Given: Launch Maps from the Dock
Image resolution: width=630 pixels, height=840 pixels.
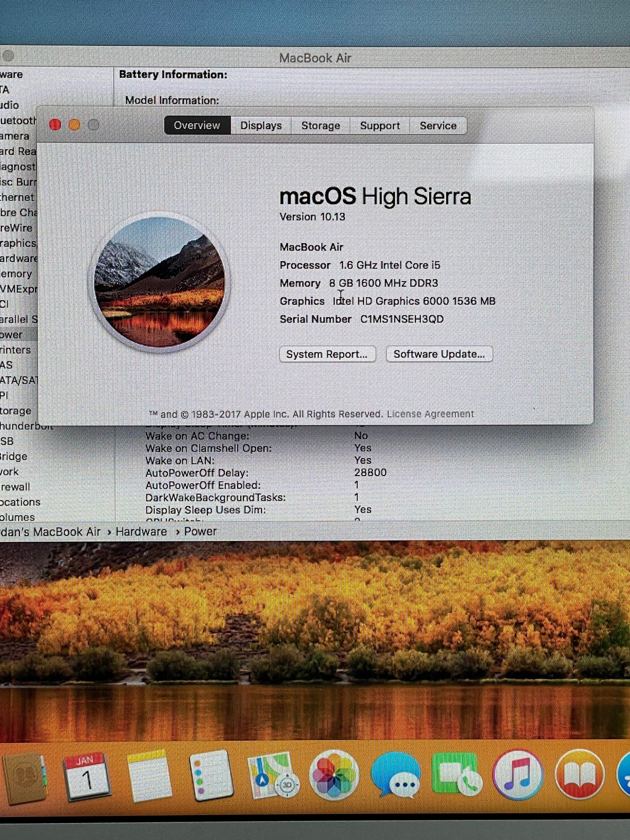Looking at the screenshot, I should [x=273, y=776].
